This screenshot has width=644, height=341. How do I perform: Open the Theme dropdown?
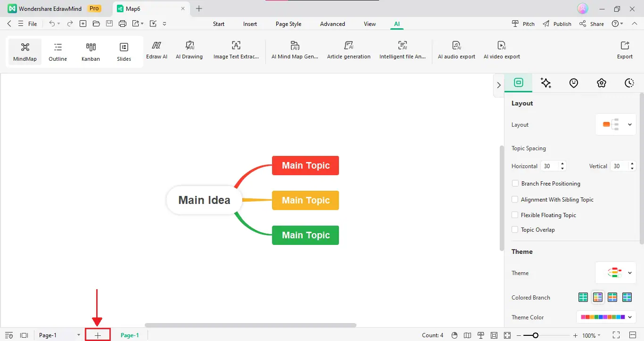point(616,273)
